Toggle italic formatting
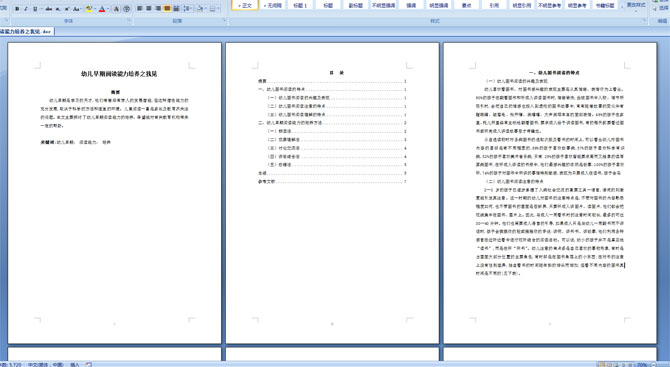The height and width of the screenshot is (367, 670). [x=26, y=9]
